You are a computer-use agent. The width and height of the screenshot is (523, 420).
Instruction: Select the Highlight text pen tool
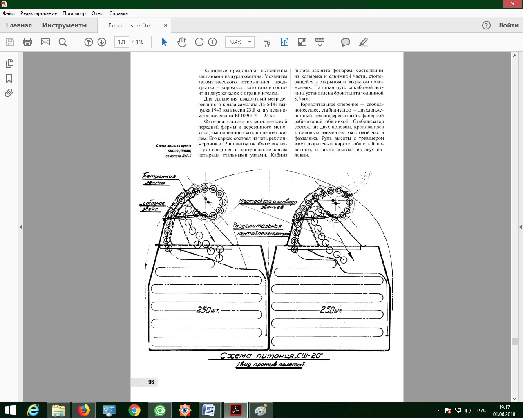click(x=363, y=42)
